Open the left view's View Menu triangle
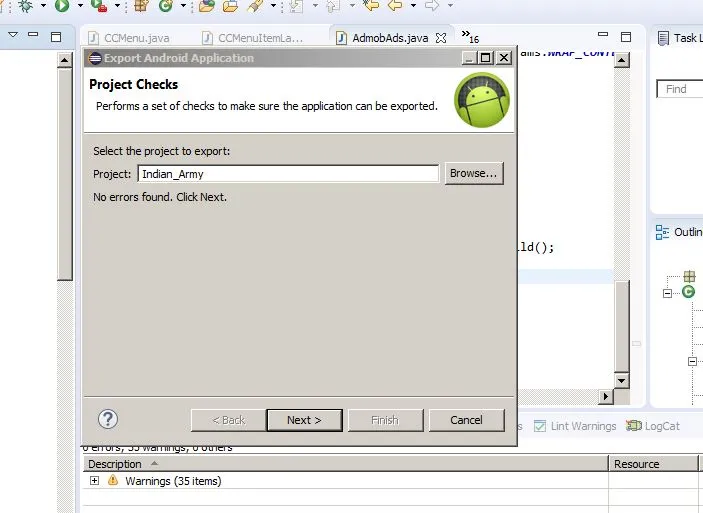This screenshot has height=513, width=703. (x=13, y=35)
